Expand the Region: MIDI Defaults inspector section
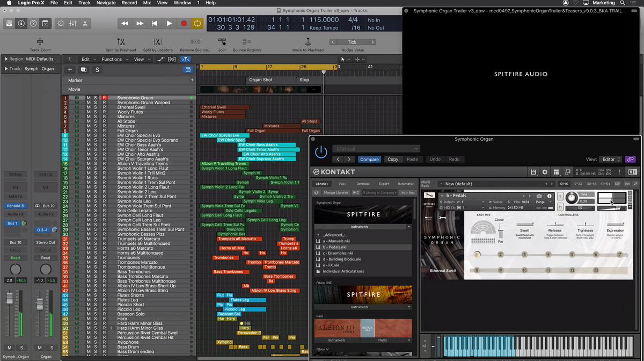 [6, 59]
